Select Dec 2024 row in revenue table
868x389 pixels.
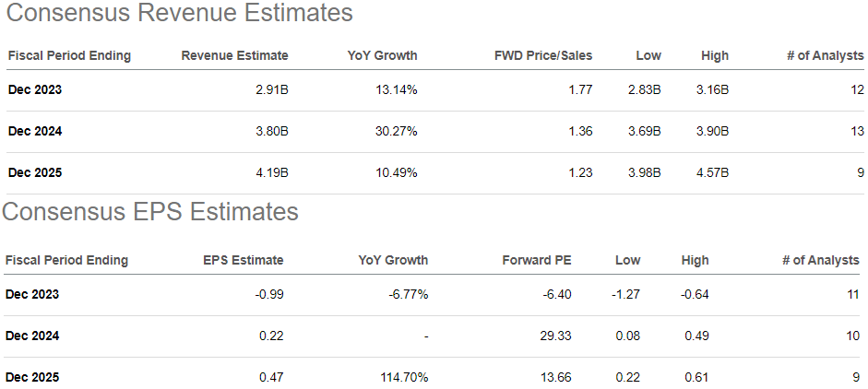click(35, 131)
